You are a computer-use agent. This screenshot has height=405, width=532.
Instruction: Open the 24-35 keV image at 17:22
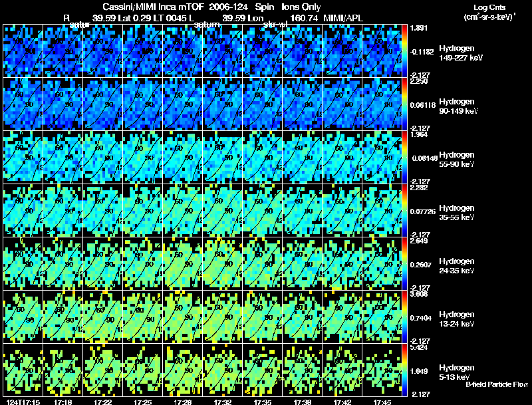click(103, 264)
